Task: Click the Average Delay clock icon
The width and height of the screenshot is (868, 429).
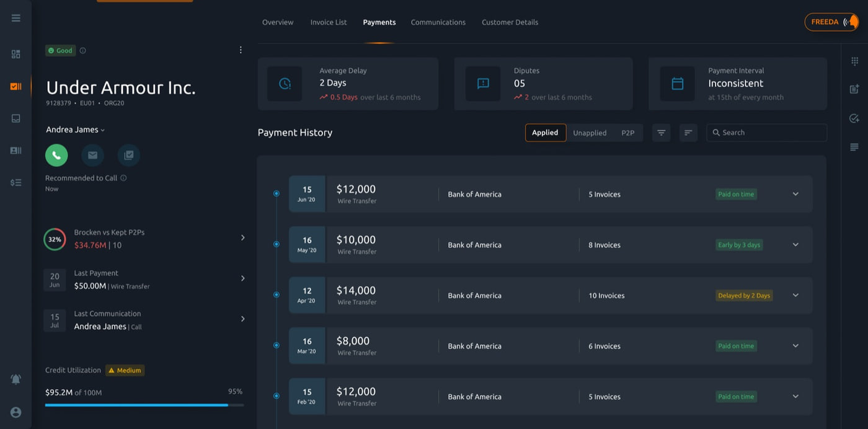Action: click(285, 84)
